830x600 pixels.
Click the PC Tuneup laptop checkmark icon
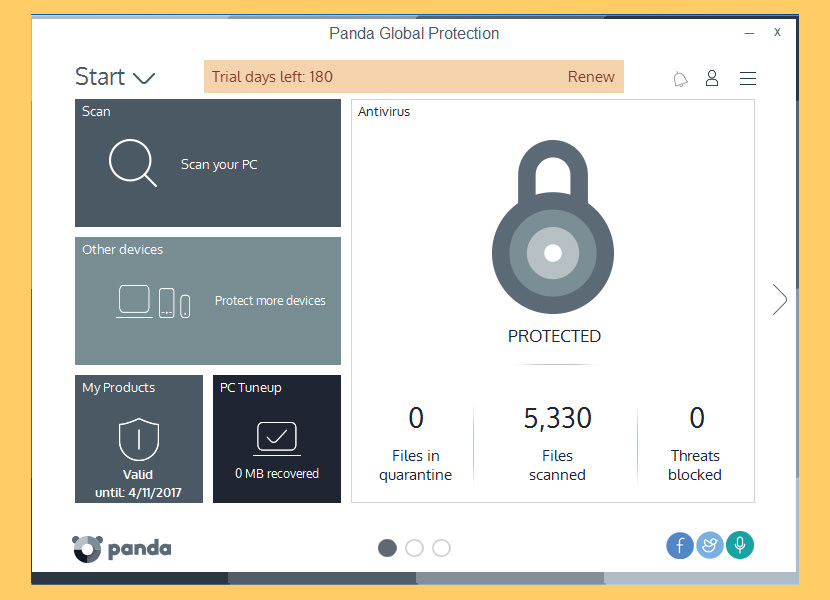(x=277, y=438)
